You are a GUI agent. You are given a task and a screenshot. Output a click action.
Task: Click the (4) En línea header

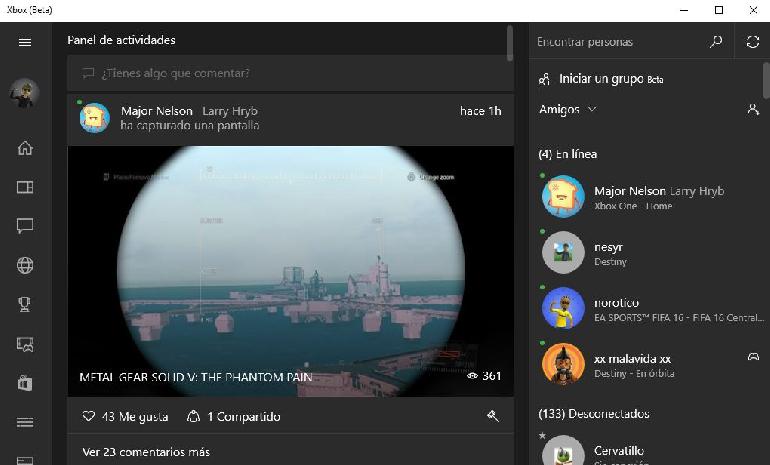(568, 154)
